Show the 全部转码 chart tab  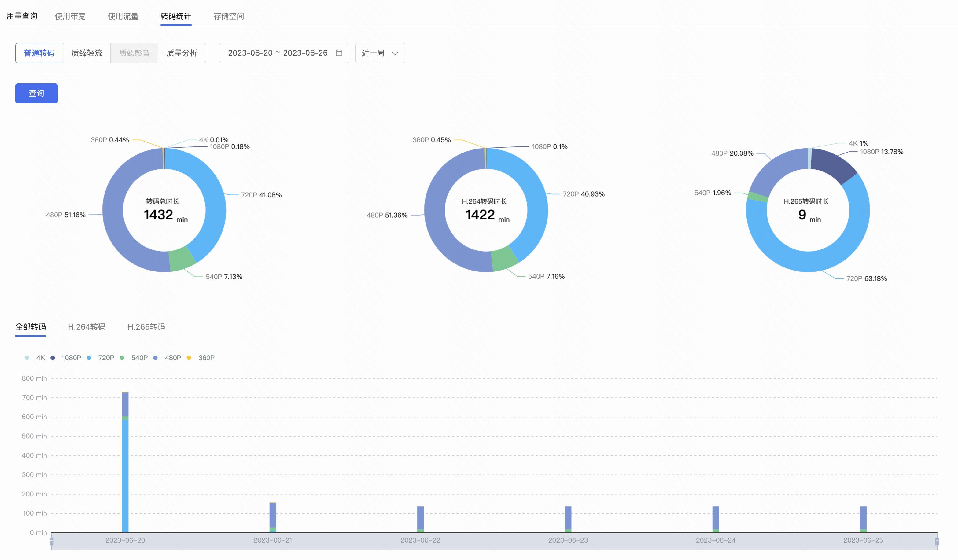pos(30,326)
